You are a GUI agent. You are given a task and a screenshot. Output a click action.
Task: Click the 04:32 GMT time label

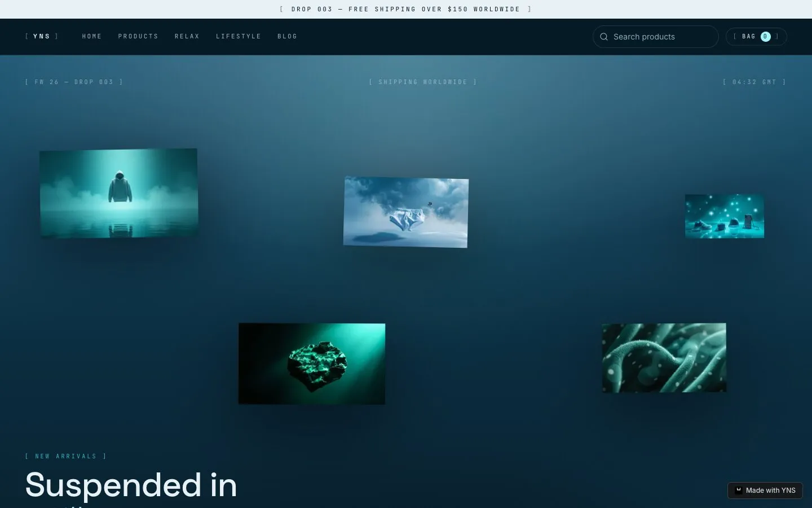tap(754, 82)
